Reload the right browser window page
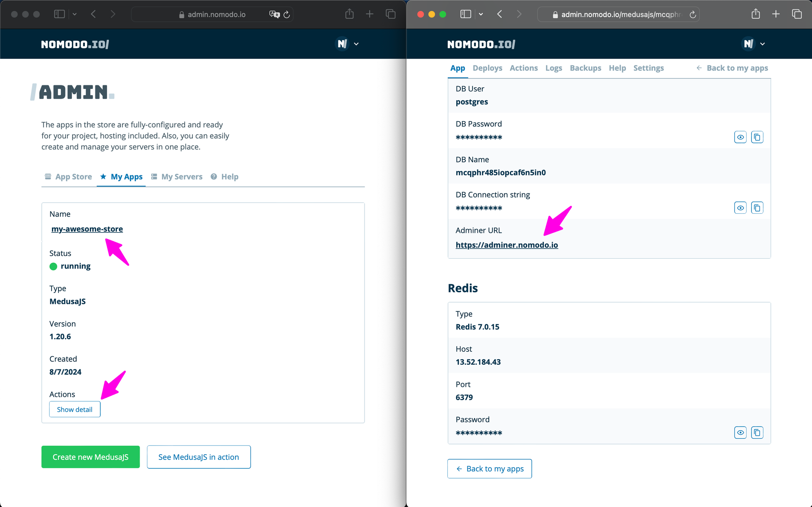Viewport: 812px width, 507px height. pyautogui.click(x=693, y=15)
